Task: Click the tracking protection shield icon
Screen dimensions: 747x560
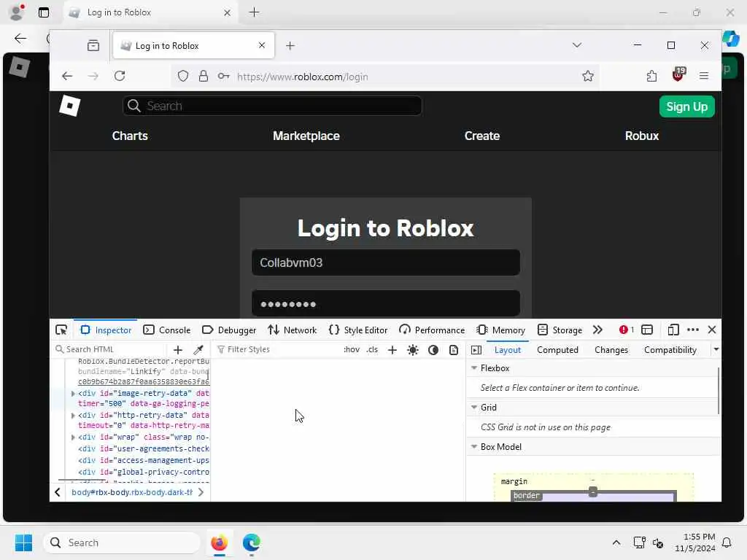Action: coord(183,76)
